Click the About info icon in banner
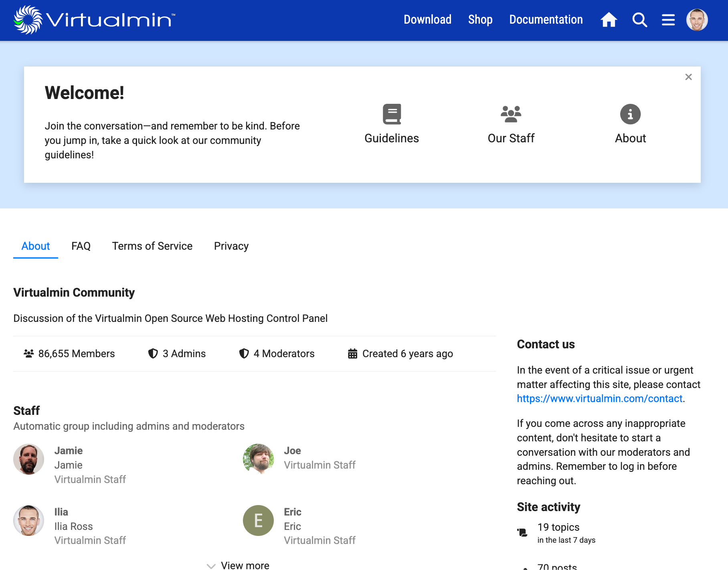This screenshot has height=570, width=728. click(x=631, y=114)
